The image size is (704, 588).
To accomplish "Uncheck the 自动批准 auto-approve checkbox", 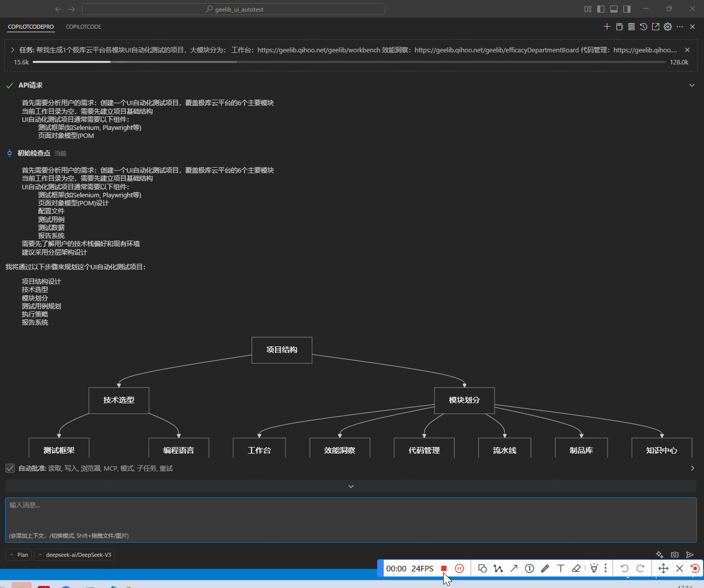I will click(10, 468).
